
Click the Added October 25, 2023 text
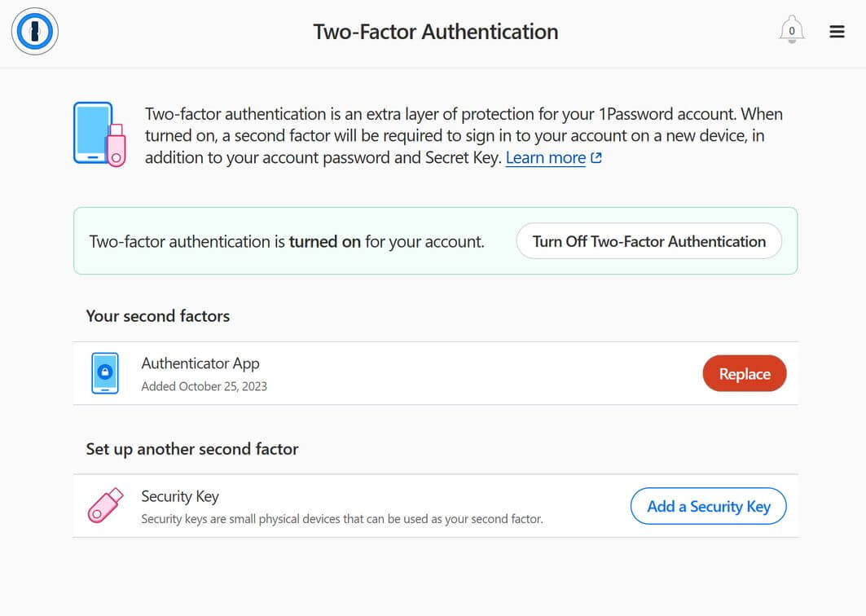[x=204, y=387]
